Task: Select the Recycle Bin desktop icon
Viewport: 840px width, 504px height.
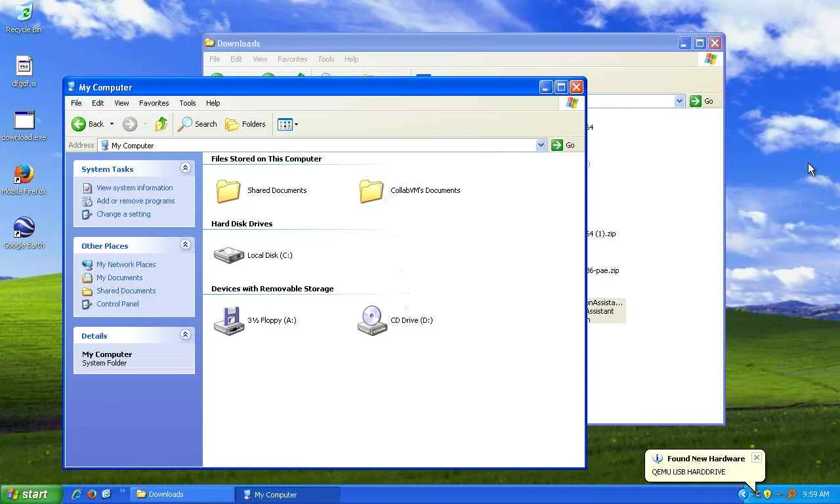Action: coord(24,18)
